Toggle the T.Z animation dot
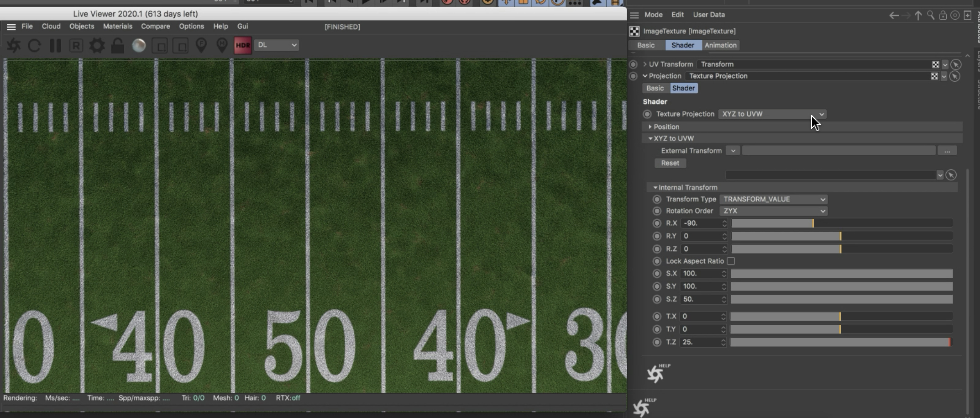This screenshot has width=980, height=418. point(657,342)
